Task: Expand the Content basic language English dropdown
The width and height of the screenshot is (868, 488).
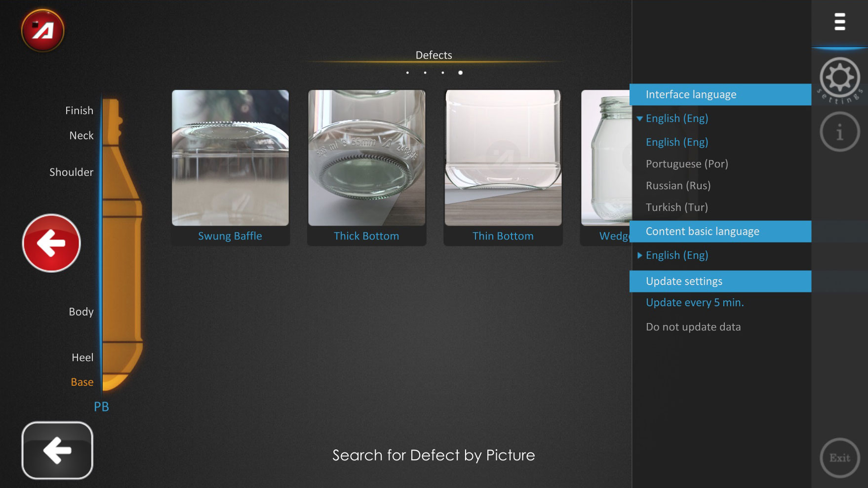Action: [x=676, y=255]
